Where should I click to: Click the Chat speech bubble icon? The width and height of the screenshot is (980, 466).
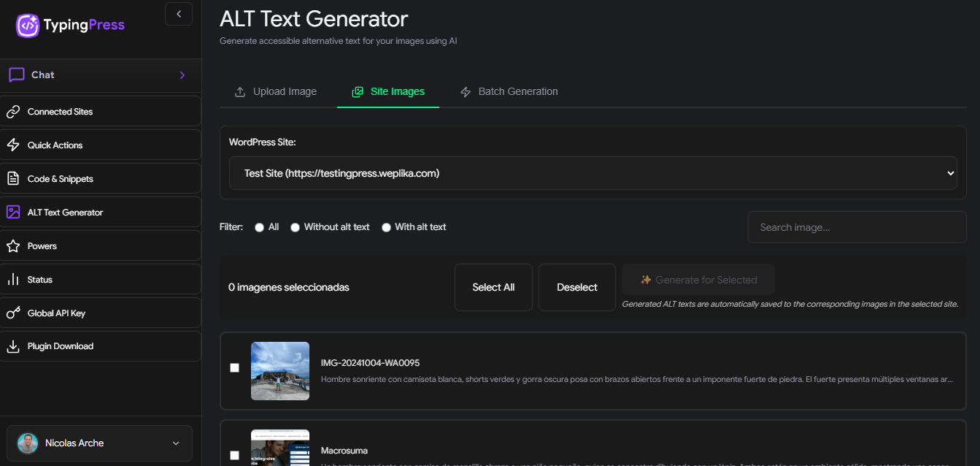click(x=16, y=75)
